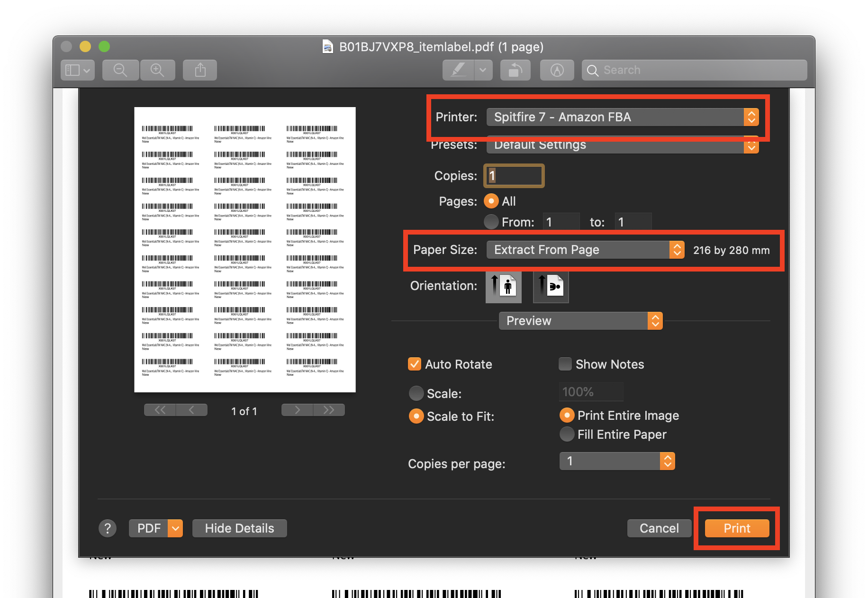Toggle the Auto Rotate checkbox

[415, 364]
